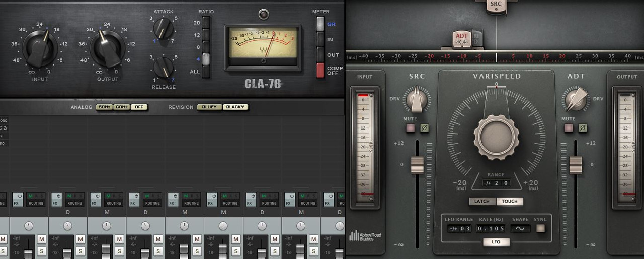Image resolution: width=644 pixels, height=259 pixels.
Task: Mute the leftmost D mixer strip
Action: click(80, 239)
